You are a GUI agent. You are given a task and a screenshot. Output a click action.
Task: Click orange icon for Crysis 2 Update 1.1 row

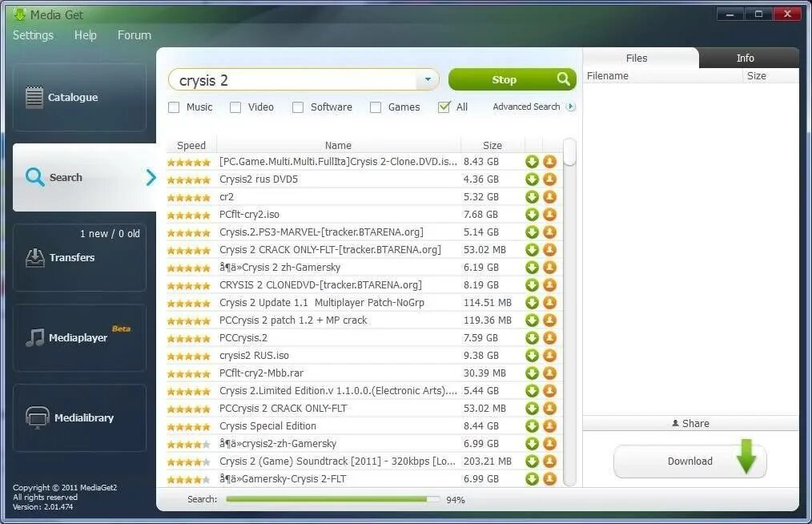pyautogui.click(x=549, y=303)
